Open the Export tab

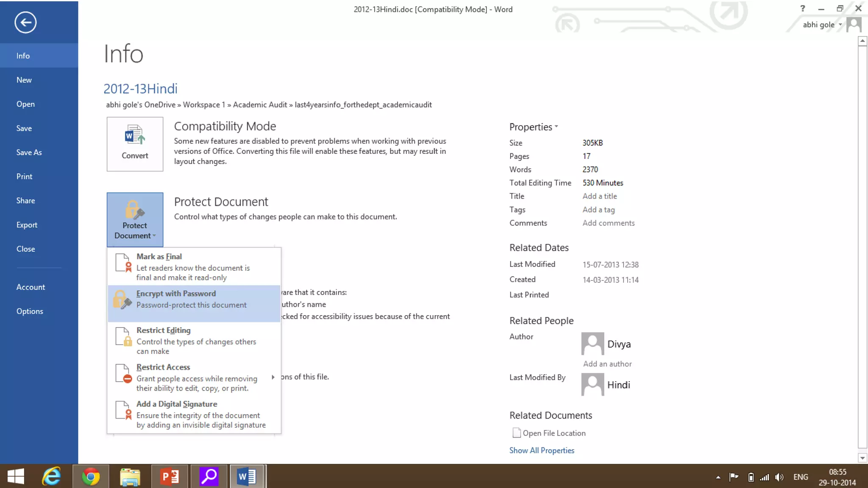tap(27, 225)
